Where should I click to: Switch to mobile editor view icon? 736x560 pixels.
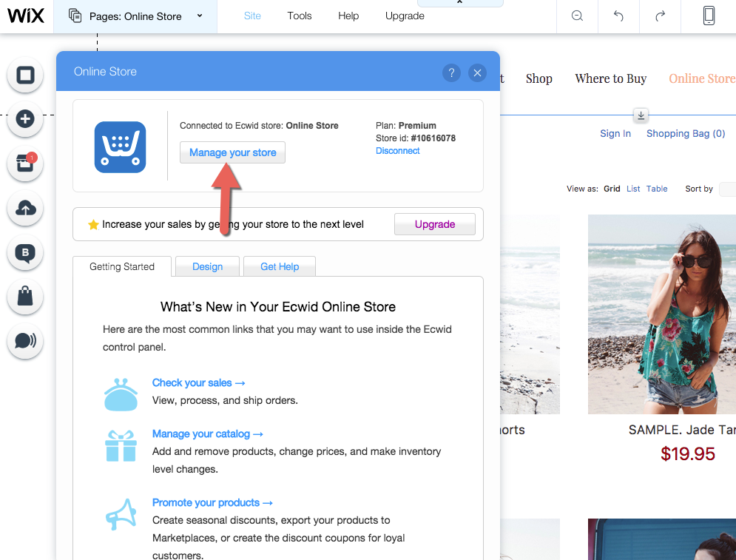point(709,16)
